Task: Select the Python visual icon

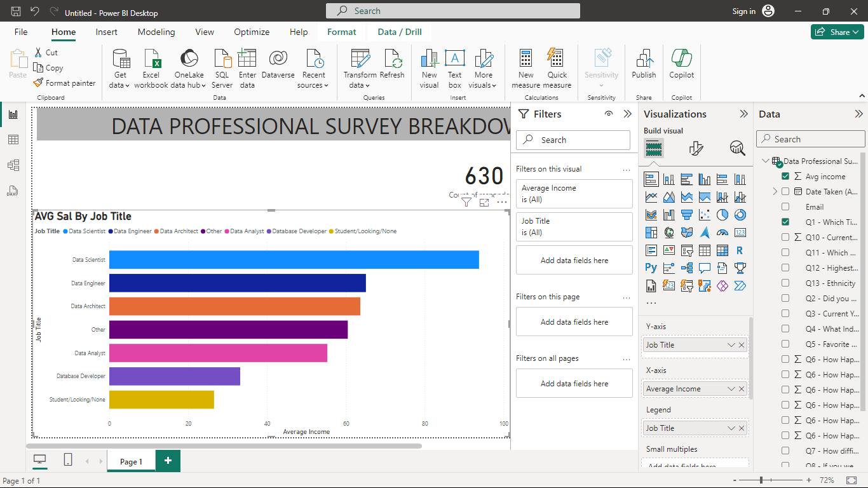Action: tap(651, 268)
